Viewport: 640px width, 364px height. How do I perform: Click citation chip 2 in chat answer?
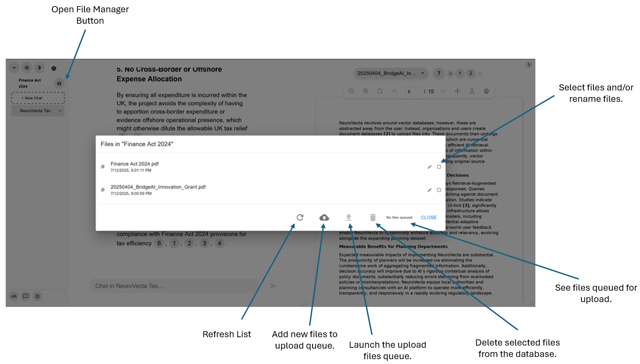point(189,243)
